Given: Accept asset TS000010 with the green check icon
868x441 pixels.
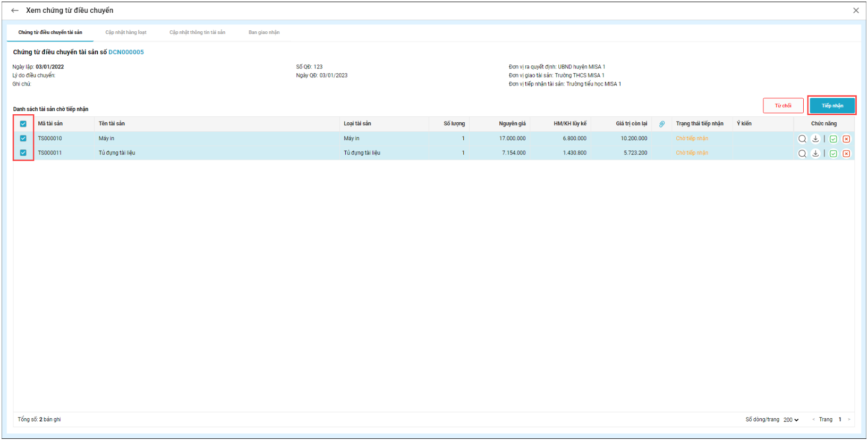Looking at the screenshot, I should click(x=833, y=139).
